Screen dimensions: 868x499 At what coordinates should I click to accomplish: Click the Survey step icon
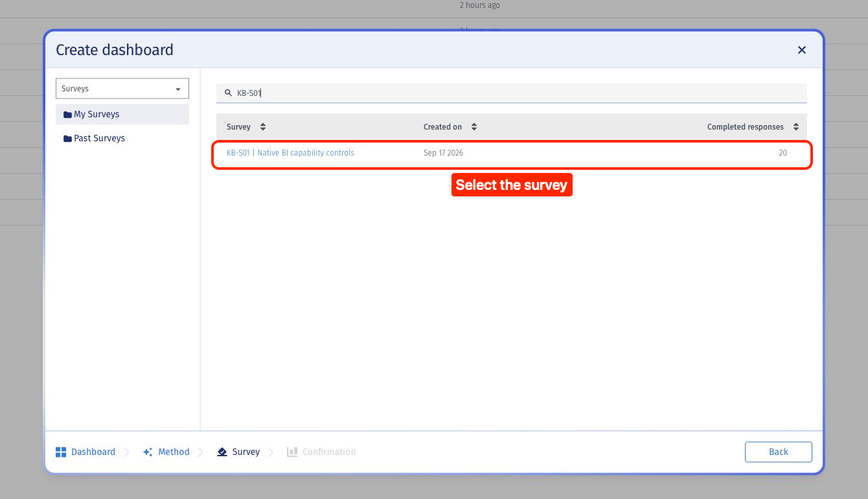pyautogui.click(x=222, y=452)
